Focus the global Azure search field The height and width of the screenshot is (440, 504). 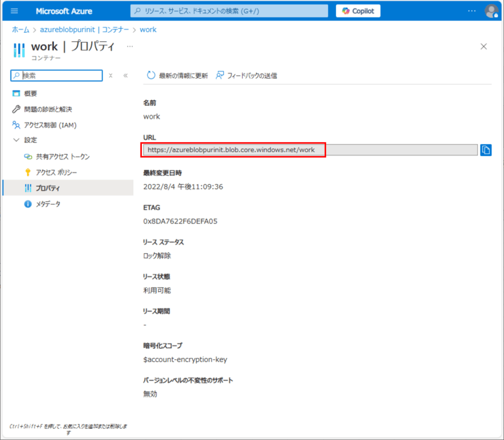point(230,11)
